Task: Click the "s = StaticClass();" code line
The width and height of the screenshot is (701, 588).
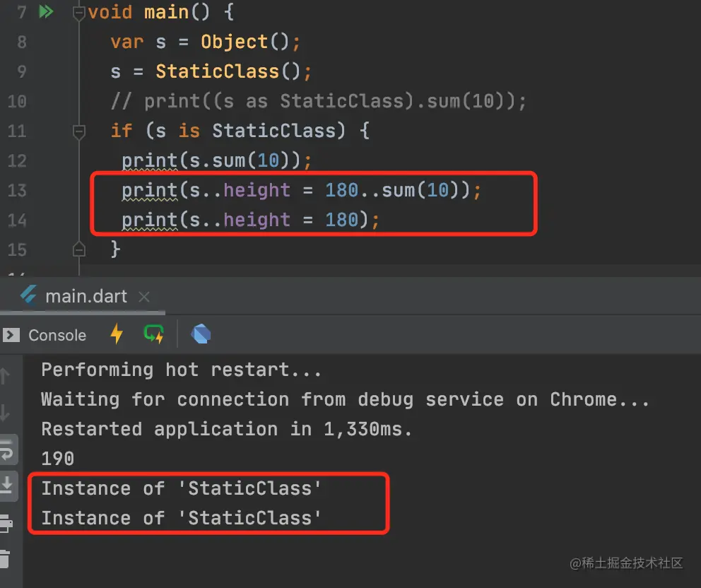Action: click(x=211, y=71)
